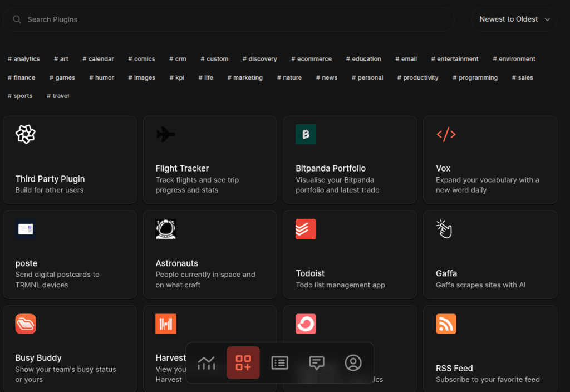Click the Harvest orange logo icon
Viewport: 570px width, 392px height.
tap(166, 324)
